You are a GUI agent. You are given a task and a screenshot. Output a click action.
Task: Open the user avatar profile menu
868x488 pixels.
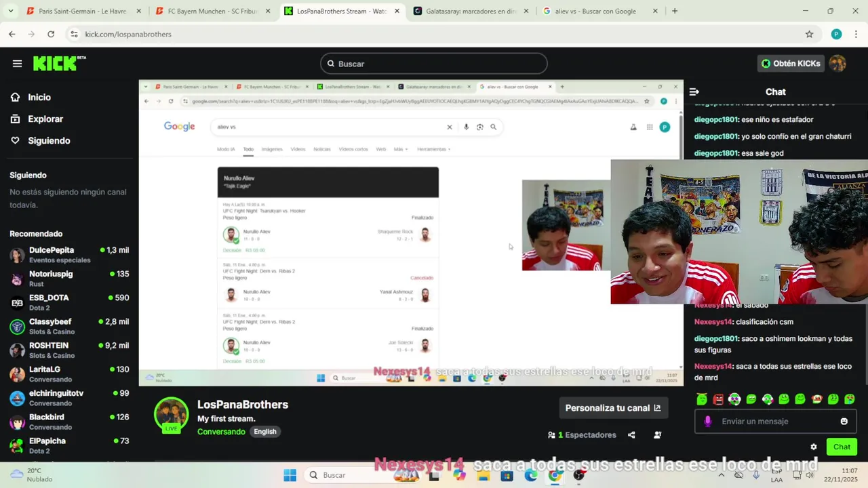[838, 64]
